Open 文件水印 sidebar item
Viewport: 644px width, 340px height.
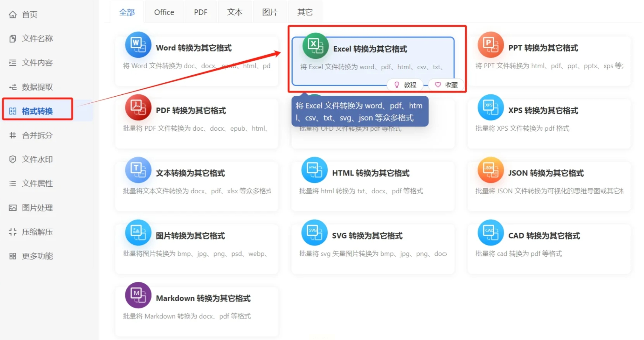[37, 160]
